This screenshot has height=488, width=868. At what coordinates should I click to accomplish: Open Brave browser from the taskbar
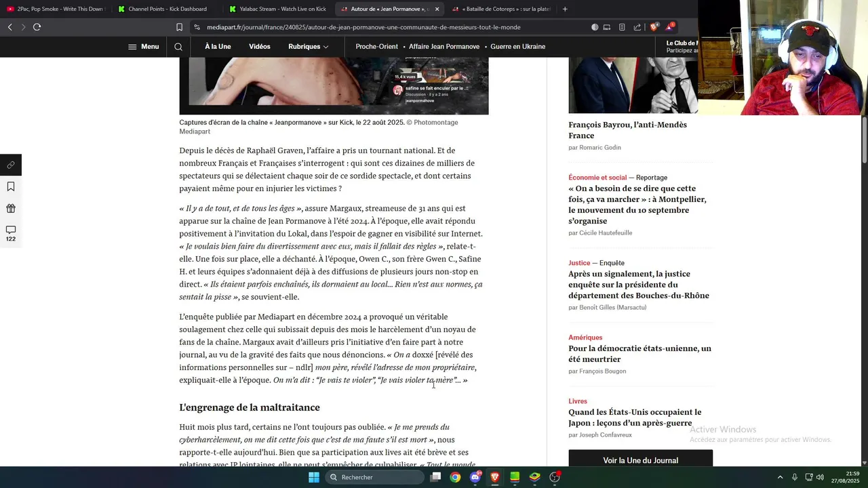495,477
